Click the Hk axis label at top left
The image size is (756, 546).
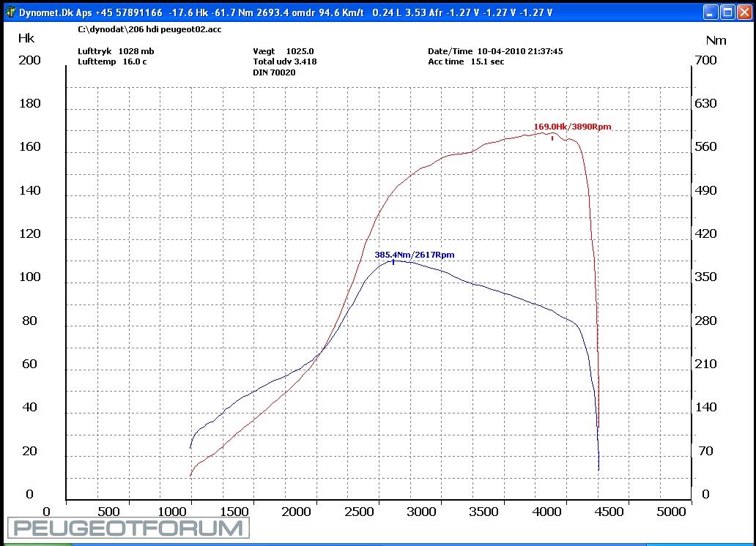coord(25,38)
